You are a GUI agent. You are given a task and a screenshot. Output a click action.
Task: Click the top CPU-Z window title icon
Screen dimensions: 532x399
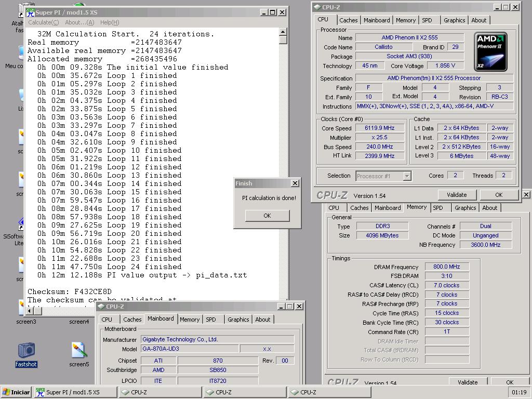click(x=317, y=7)
